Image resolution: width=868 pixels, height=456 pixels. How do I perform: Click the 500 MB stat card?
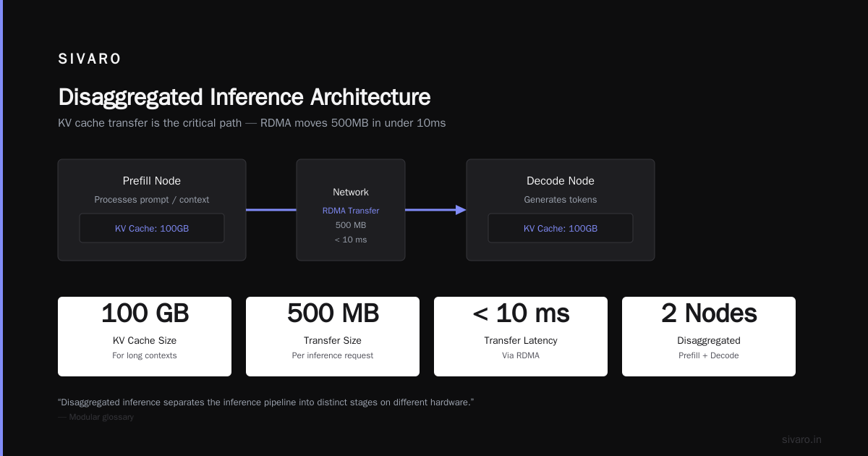pyautogui.click(x=333, y=337)
